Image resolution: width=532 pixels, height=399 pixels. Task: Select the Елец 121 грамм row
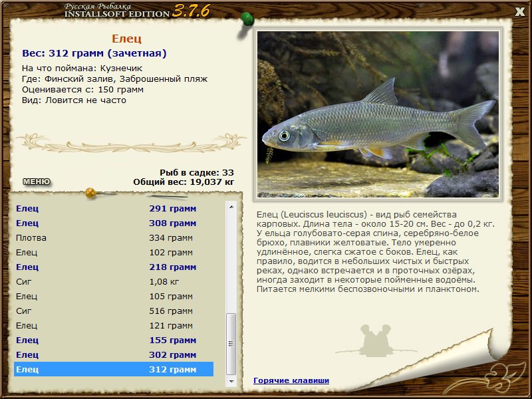[x=114, y=325]
